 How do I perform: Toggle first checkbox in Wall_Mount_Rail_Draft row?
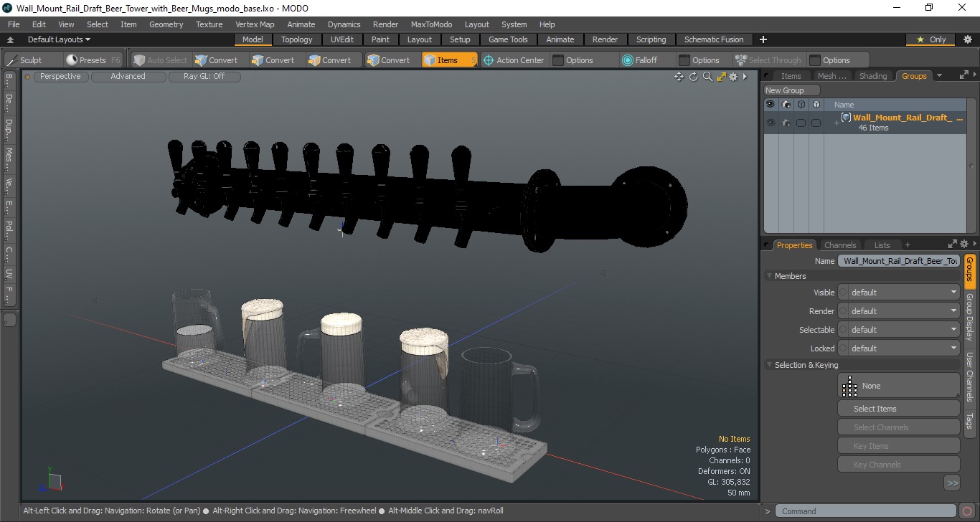[x=801, y=123]
